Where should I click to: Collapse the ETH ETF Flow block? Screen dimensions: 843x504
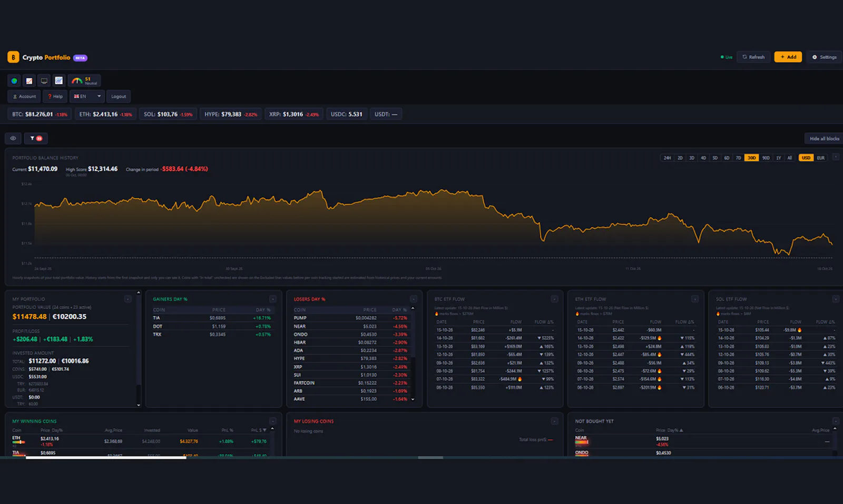(695, 299)
